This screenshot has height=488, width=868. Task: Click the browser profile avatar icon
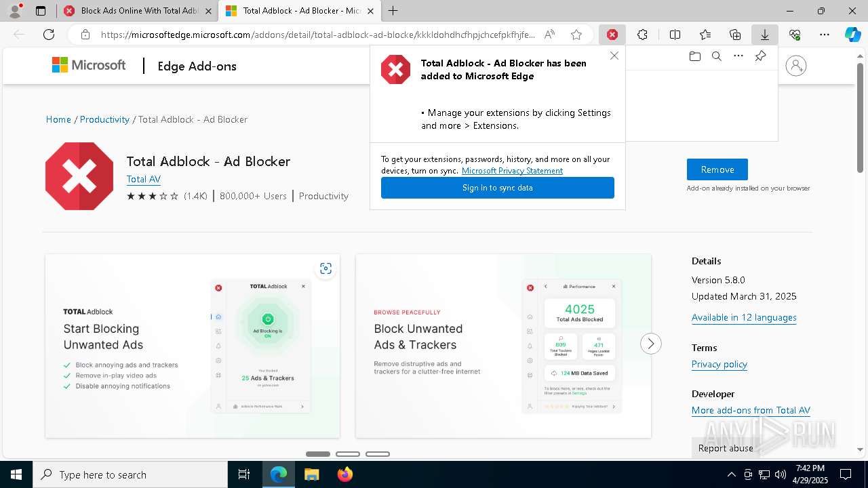pos(14,11)
